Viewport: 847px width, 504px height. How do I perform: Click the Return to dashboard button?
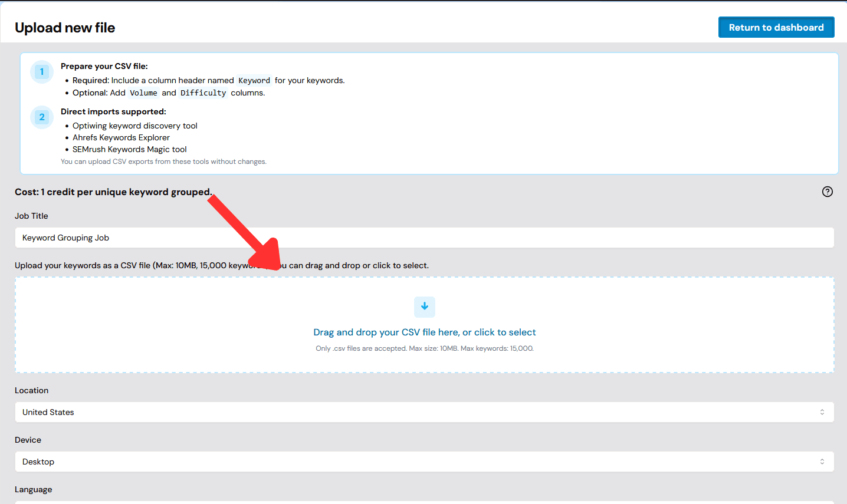pos(776,27)
